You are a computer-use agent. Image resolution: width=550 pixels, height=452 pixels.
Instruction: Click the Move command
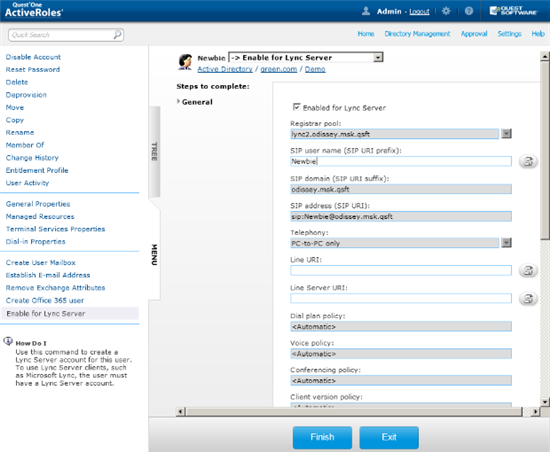coord(15,107)
